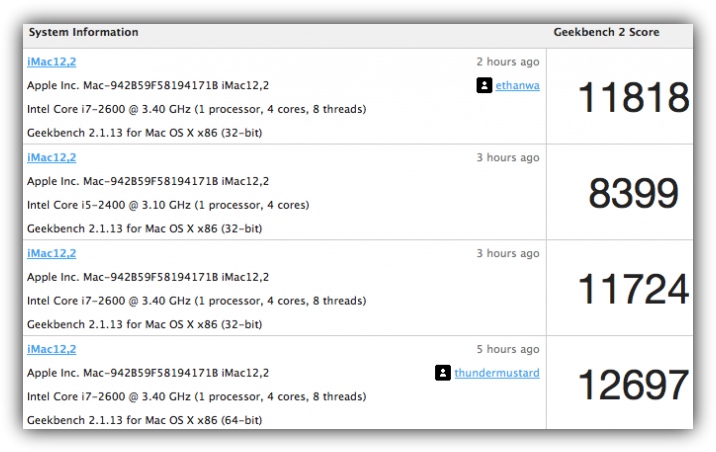Click Intel Core i7-2600 line in 11818 row

[x=196, y=109]
